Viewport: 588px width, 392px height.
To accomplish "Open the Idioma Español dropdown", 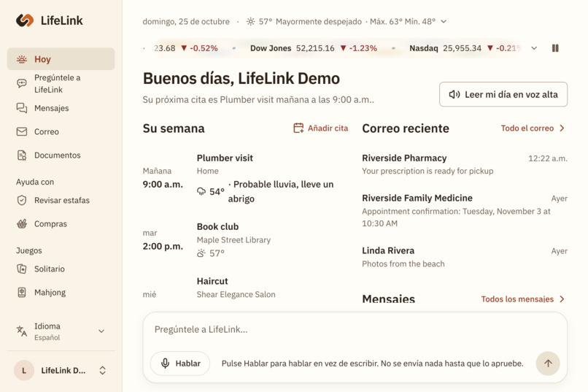I will [61, 331].
